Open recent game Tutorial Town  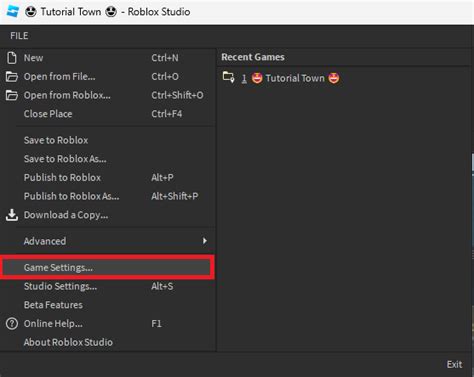(281, 78)
